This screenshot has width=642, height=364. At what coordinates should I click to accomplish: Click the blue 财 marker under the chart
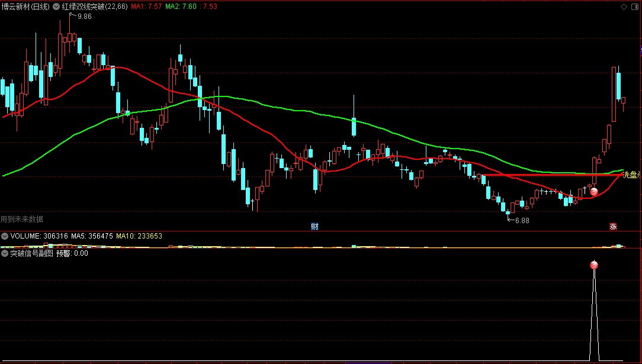(x=314, y=227)
